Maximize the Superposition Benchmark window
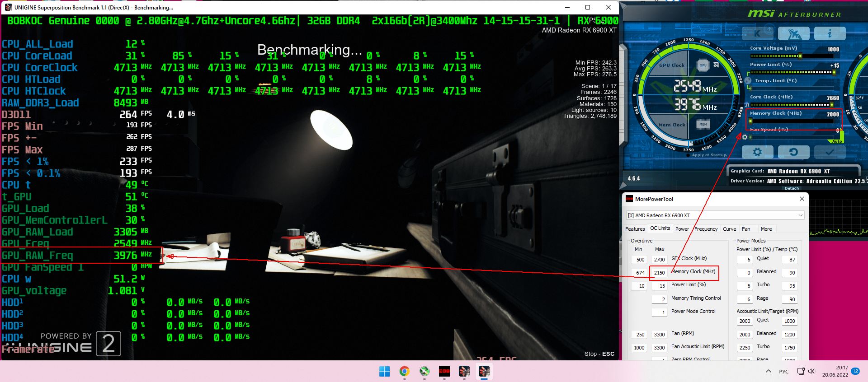Viewport: 868px width, 382px height. [x=588, y=7]
